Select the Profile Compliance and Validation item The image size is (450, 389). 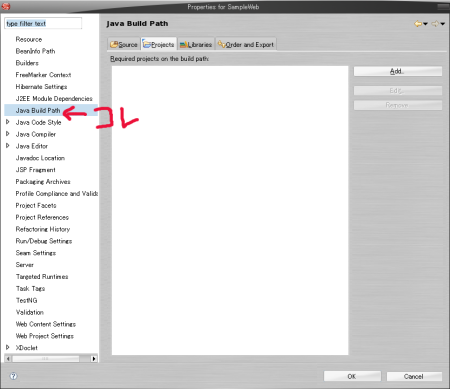[57, 194]
